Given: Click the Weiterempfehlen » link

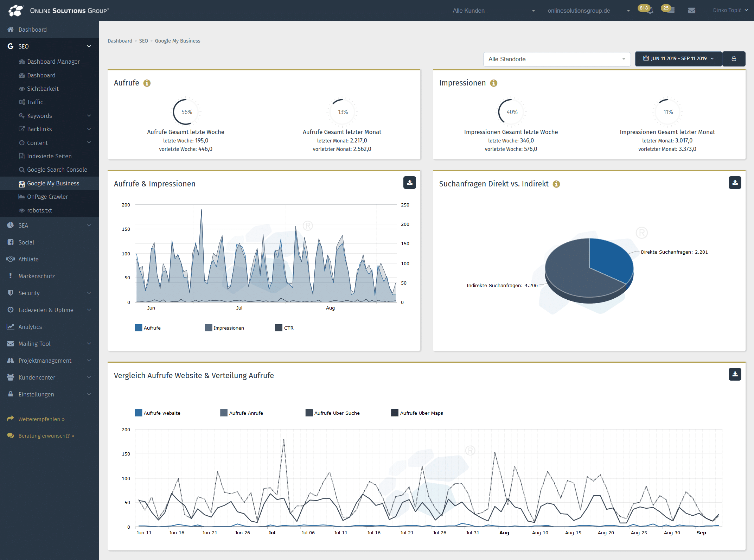Looking at the screenshot, I should click(41, 419).
